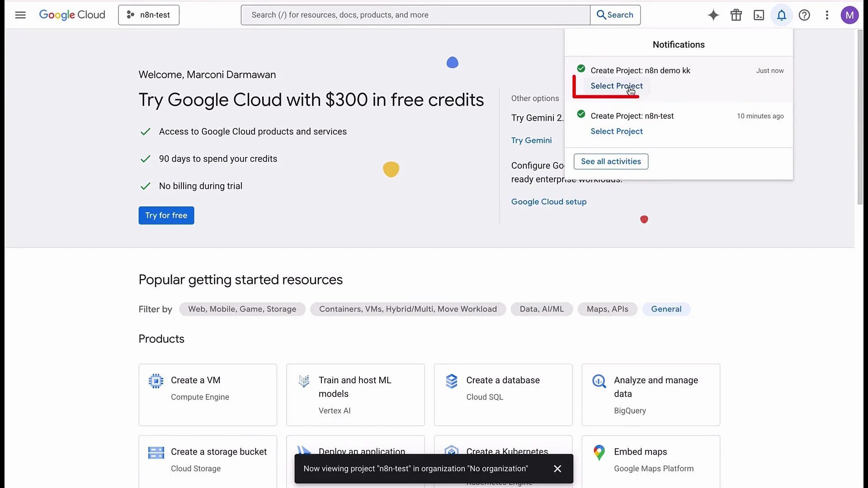Click the Just now timestamp

[770, 71]
